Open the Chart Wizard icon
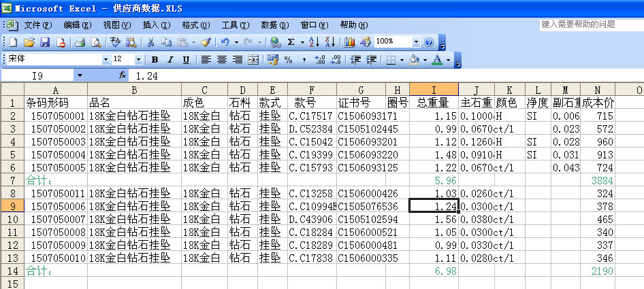This screenshot has height=289, width=644. (350, 42)
